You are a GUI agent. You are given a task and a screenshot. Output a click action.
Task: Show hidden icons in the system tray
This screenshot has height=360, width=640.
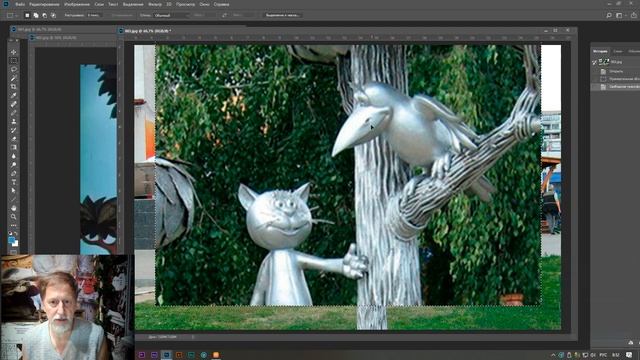(553, 355)
